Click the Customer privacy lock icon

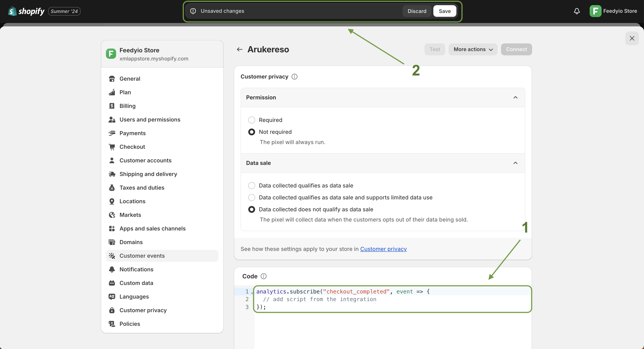pos(112,310)
